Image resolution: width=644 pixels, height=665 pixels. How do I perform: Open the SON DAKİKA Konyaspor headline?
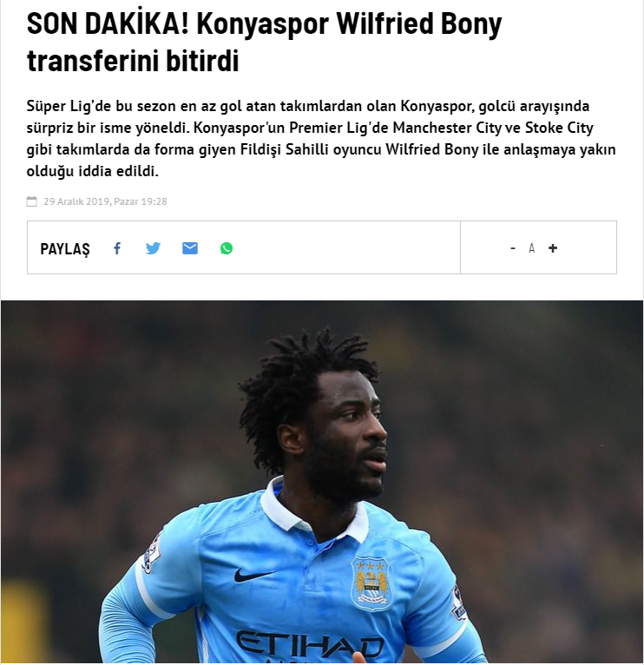[x=264, y=42]
